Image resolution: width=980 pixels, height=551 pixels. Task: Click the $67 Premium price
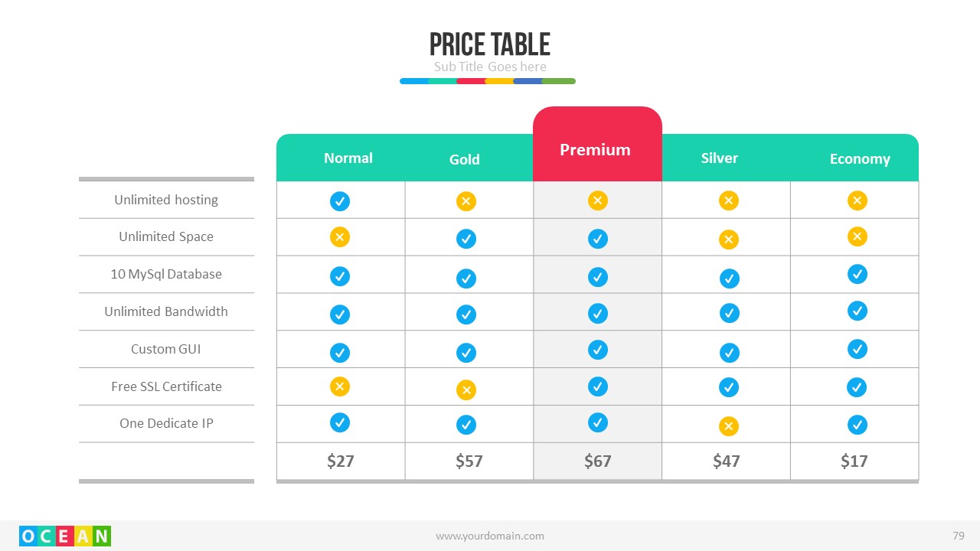597,461
